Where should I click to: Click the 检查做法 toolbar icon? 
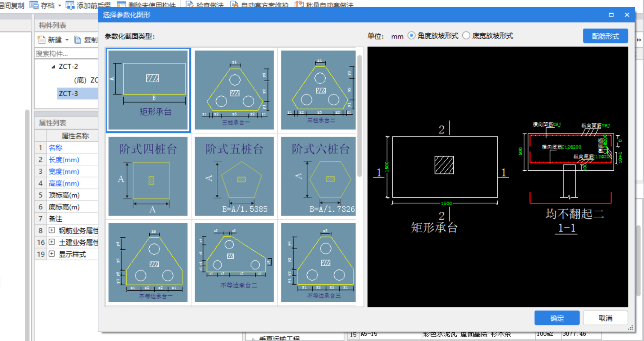pos(190,5)
